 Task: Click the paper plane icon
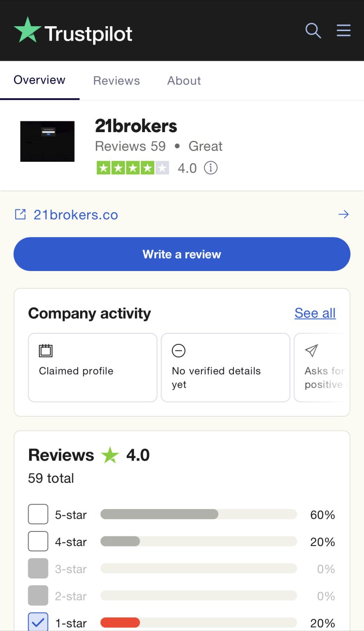point(311,351)
